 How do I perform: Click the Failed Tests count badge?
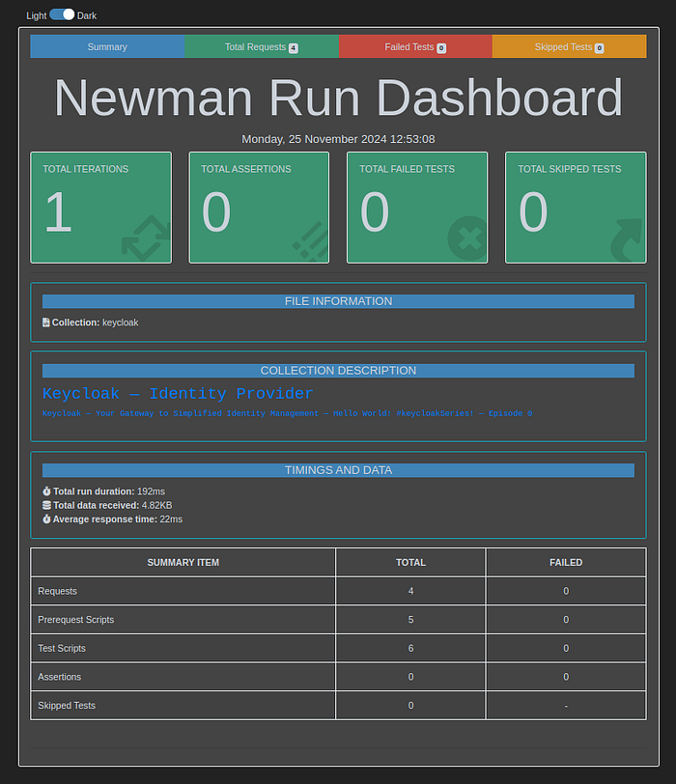[x=441, y=48]
